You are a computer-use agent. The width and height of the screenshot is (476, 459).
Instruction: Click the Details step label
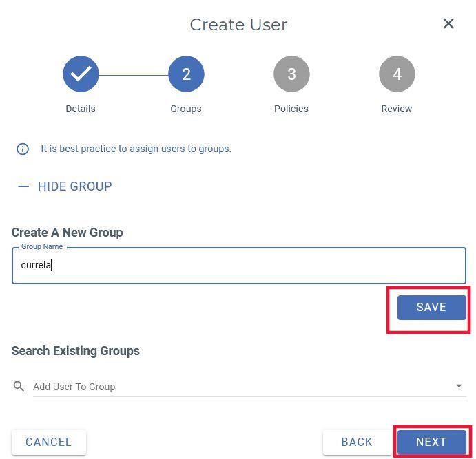point(81,109)
